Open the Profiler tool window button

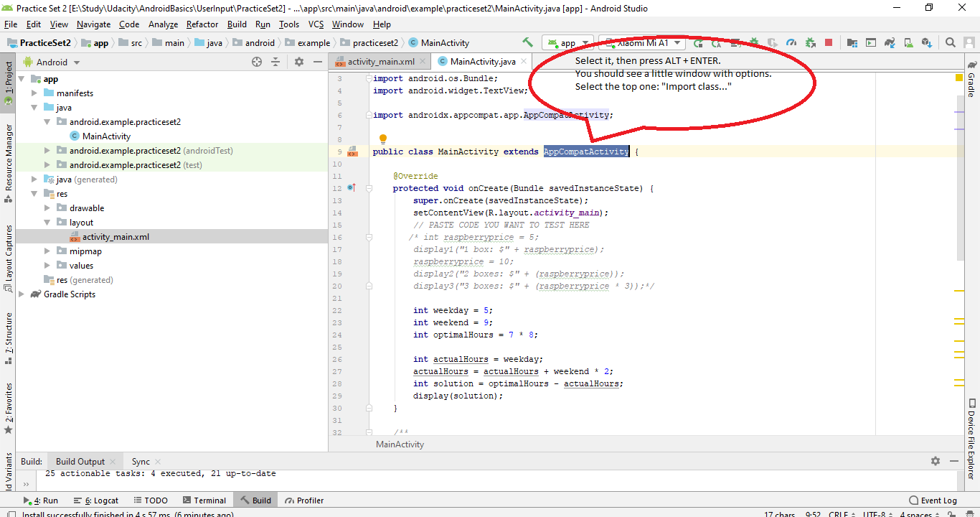click(x=305, y=500)
